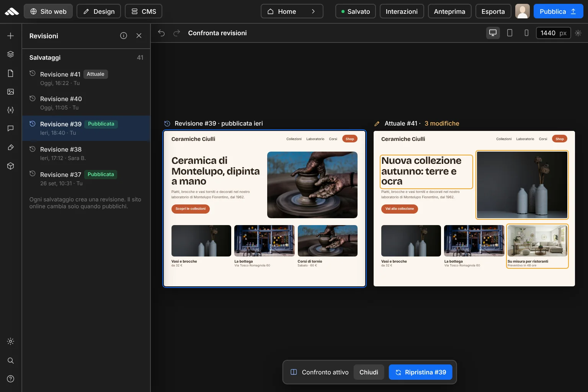
Task: Open the Home page selector dropdown
Action: pos(292,11)
